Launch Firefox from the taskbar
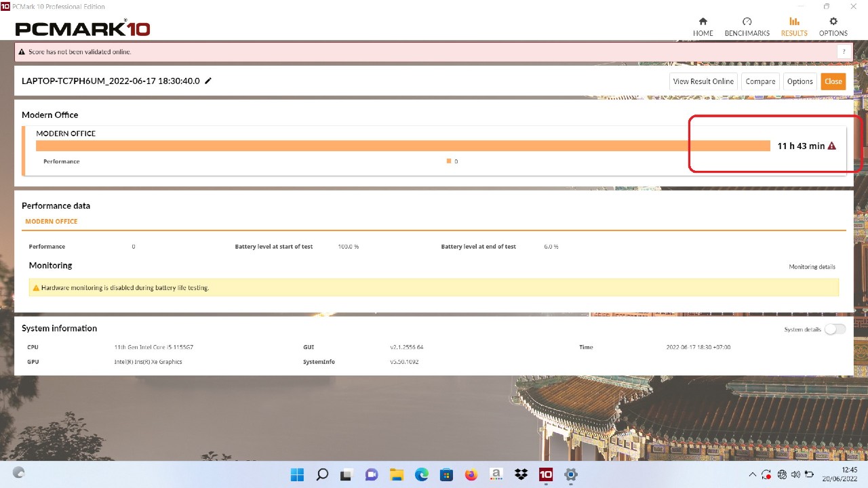This screenshot has height=488, width=868. tap(471, 474)
